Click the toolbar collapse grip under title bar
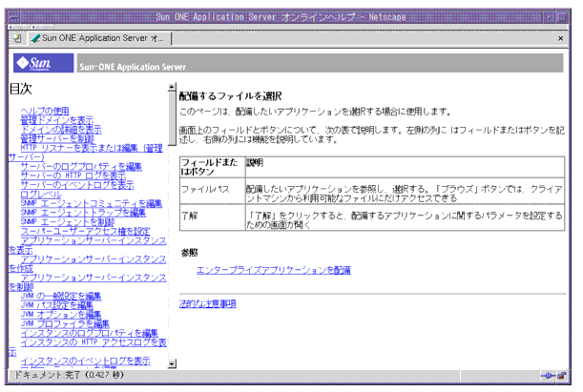This screenshot has height=392, width=583. [x=32, y=27]
